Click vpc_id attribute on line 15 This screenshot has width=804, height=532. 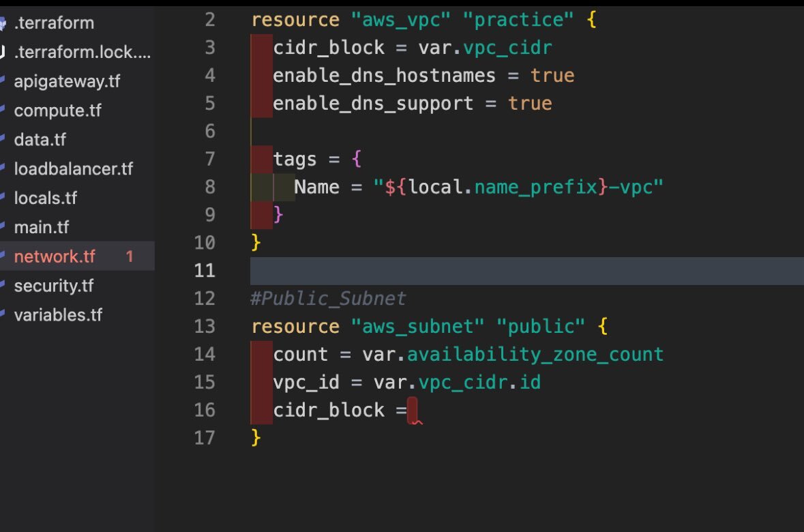[306, 383]
